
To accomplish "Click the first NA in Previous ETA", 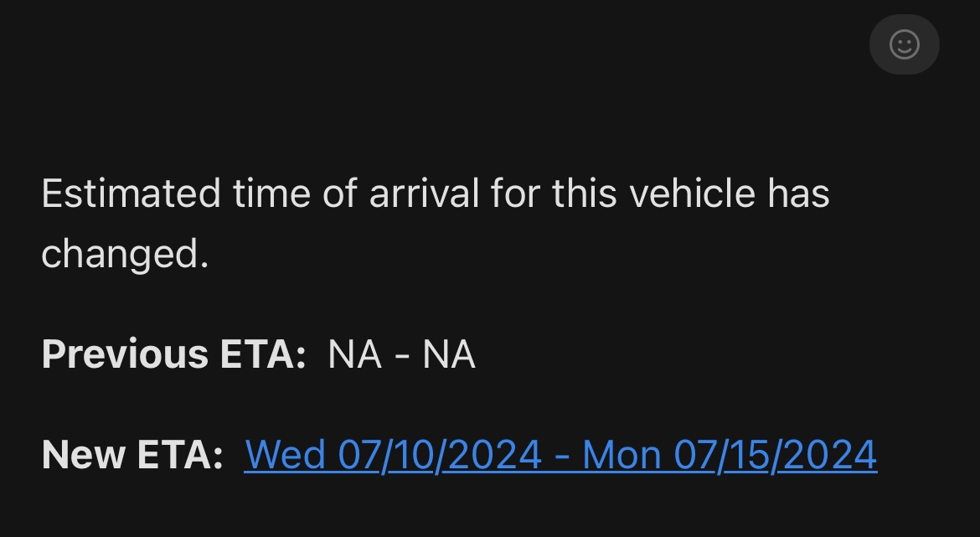I will click(x=354, y=354).
